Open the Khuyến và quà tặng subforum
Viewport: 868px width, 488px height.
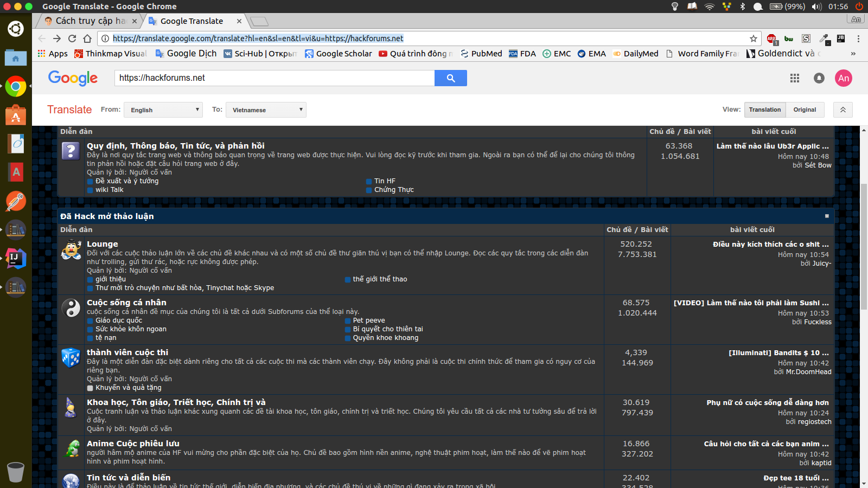[129, 388]
